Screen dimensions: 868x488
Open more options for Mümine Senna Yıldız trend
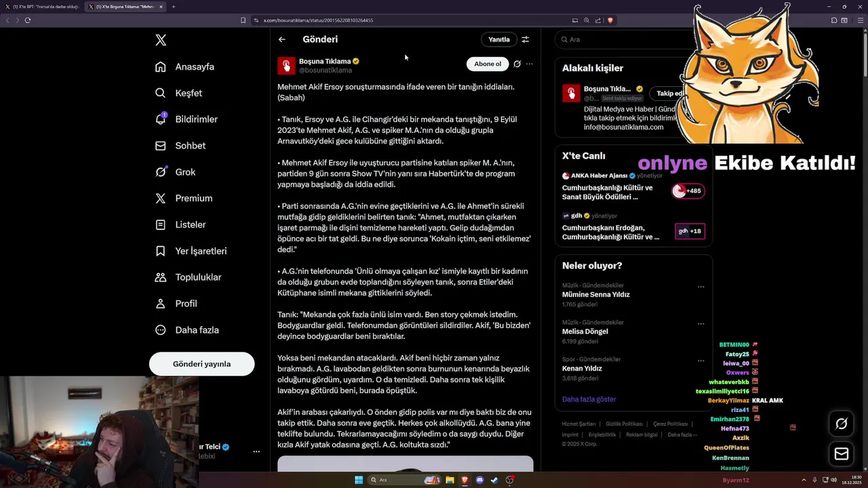701,287
